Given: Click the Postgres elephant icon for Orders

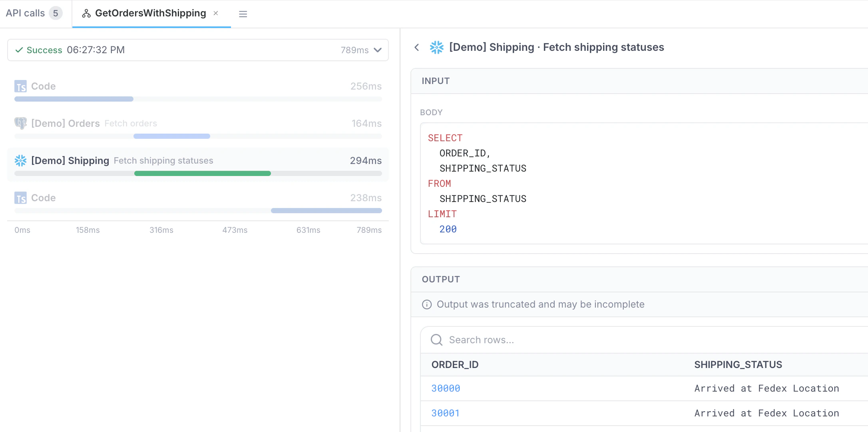Looking at the screenshot, I should 20,123.
